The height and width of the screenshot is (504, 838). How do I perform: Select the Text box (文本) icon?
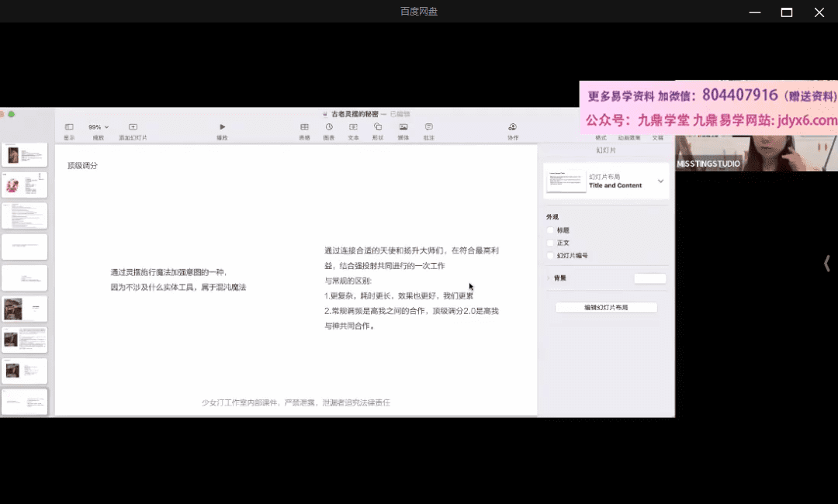point(353,127)
